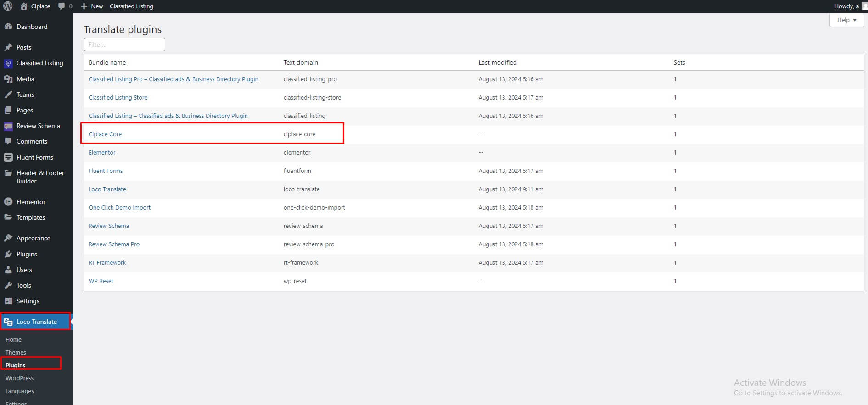Image resolution: width=868 pixels, height=405 pixels.
Task: Open Review Schema Pro bundle
Action: click(x=114, y=244)
